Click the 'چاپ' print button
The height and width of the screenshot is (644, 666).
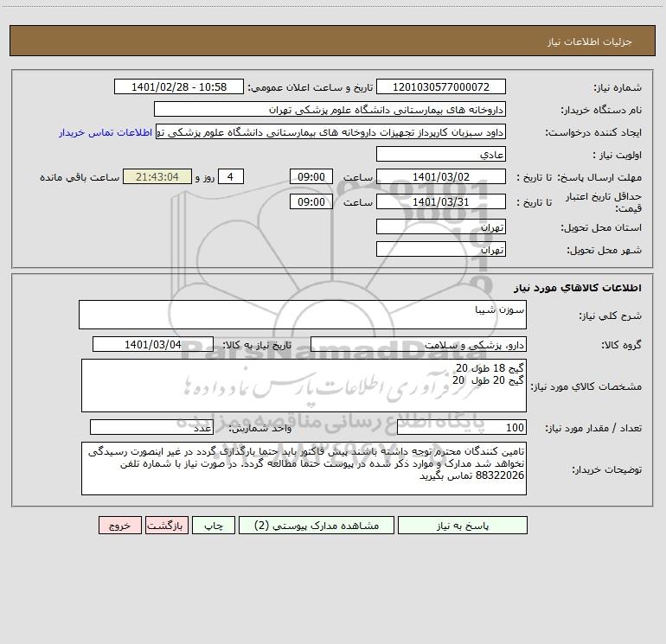(214, 525)
